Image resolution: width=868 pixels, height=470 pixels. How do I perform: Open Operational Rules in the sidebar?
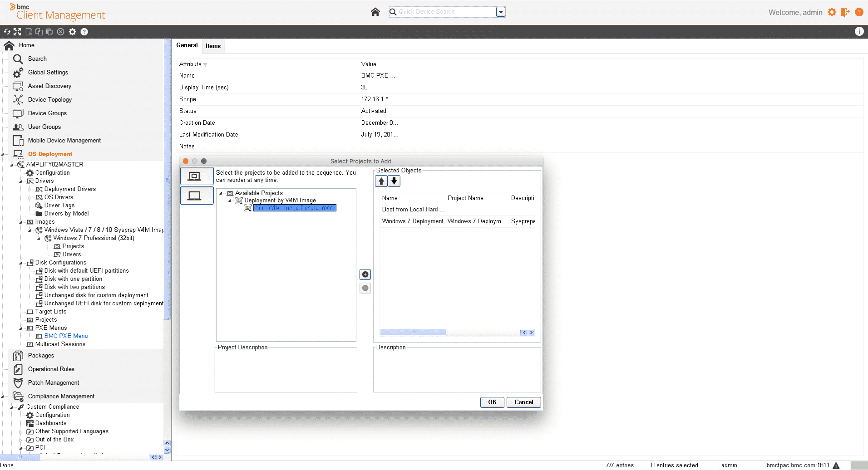[51, 369]
